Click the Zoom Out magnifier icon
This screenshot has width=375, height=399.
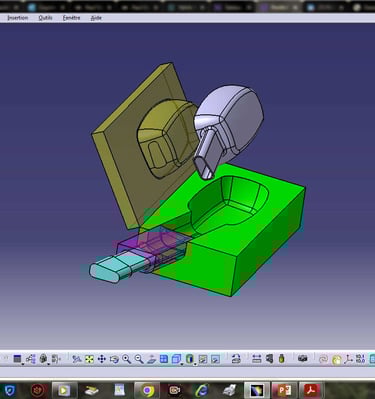pyautogui.click(x=139, y=359)
